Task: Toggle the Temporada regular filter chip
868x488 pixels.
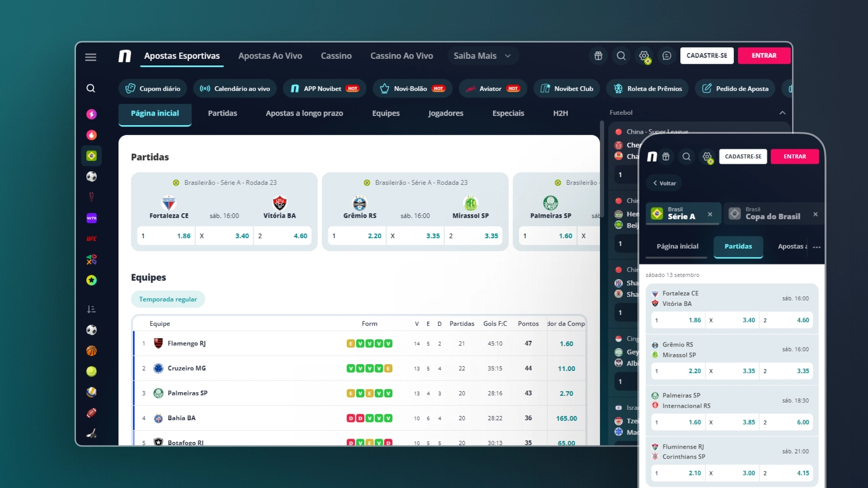Action: click(x=168, y=299)
